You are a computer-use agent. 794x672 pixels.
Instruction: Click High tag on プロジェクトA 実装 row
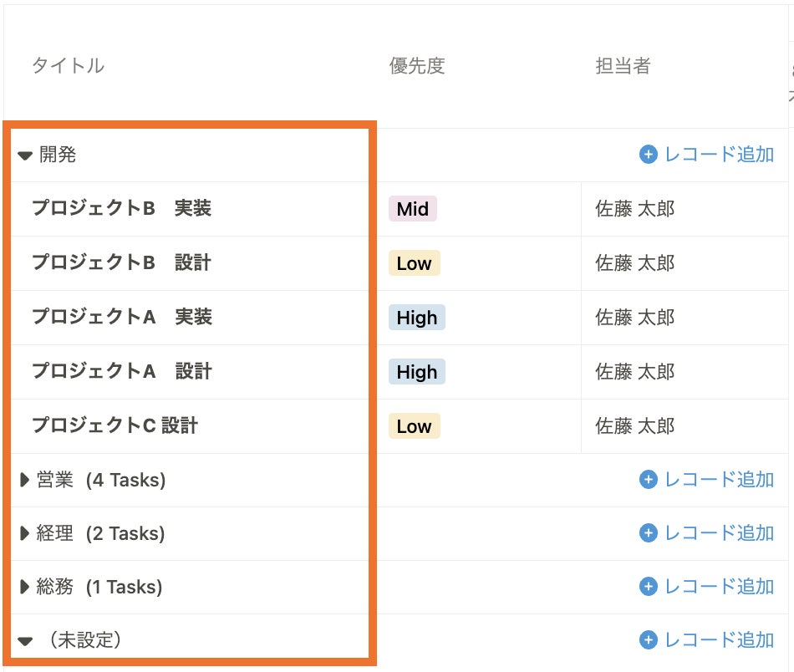pos(417,318)
